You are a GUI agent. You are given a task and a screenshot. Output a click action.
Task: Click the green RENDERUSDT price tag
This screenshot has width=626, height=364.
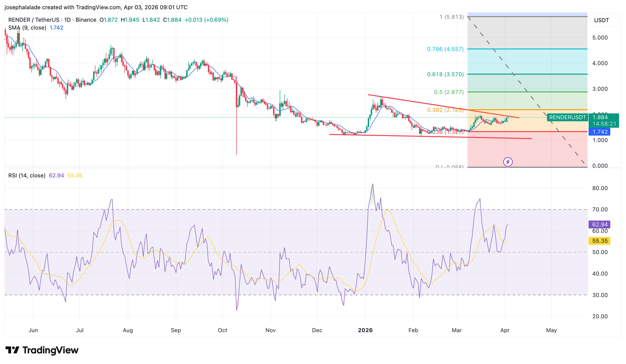pyautogui.click(x=567, y=117)
